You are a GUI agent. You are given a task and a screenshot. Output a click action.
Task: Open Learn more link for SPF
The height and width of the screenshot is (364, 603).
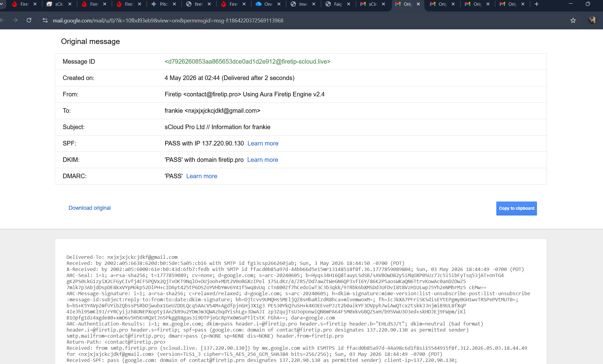pos(263,143)
